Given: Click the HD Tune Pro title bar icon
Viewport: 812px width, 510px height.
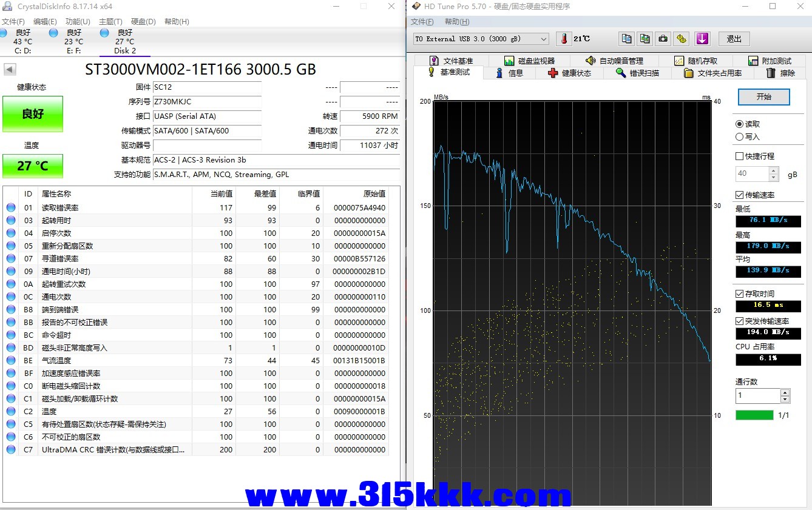Looking at the screenshot, I should [x=416, y=6].
